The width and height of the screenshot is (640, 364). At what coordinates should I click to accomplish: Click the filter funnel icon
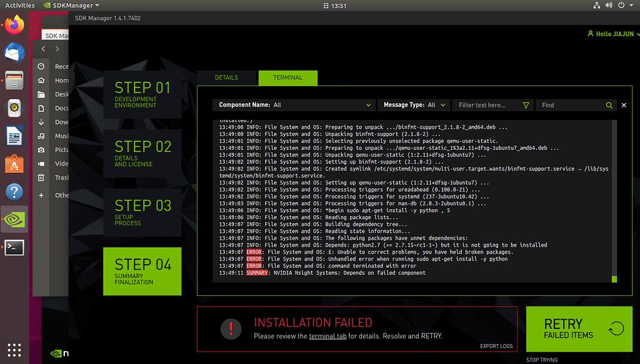[x=526, y=105]
